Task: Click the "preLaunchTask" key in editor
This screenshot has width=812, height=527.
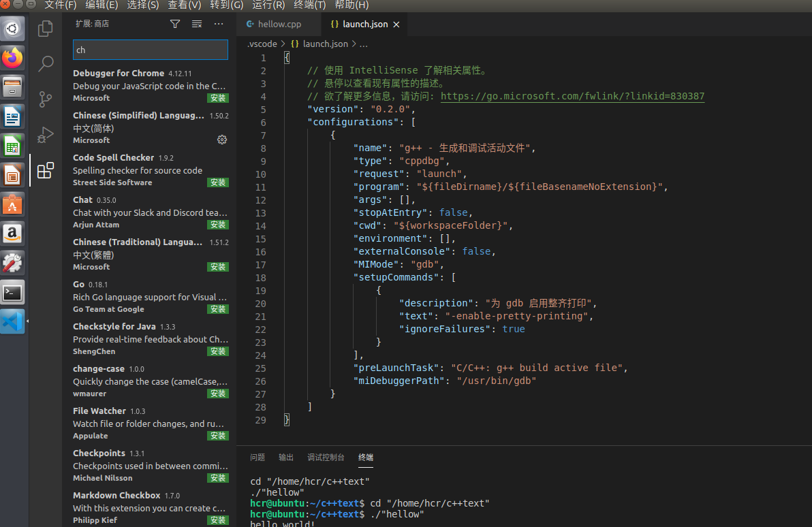Action: (396, 368)
